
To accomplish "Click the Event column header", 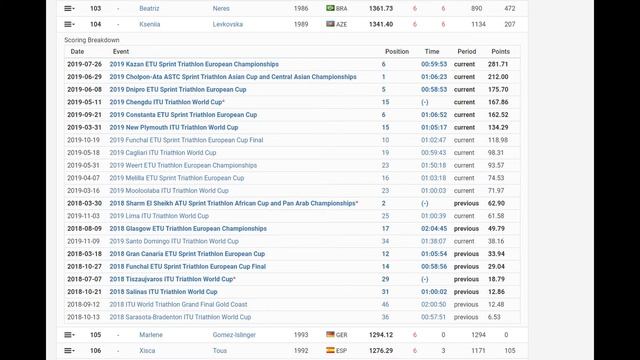I will [121, 52].
